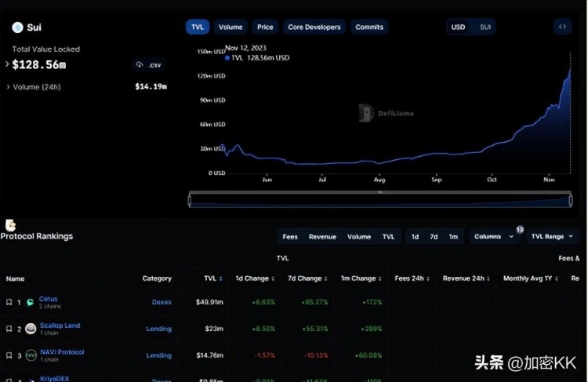Open the Dexes category for Cetus
Image resolution: width=588 pixels, height=382 pixels.
click(x=162, y=302)
